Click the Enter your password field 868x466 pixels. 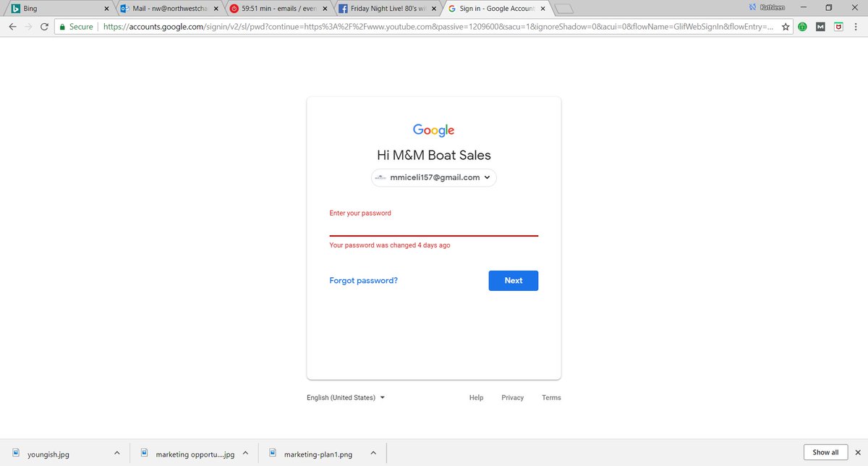[x=434, y=224]
